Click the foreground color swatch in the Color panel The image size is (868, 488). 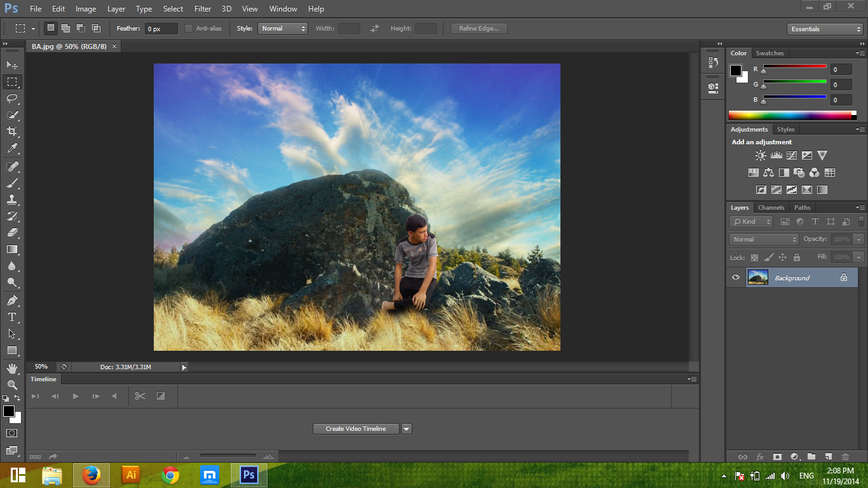click(735, 70)
